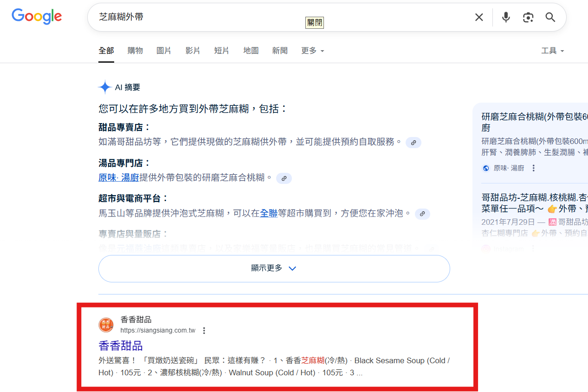
Task: Open the 地圖 results tab
Action: pos(251,51)
